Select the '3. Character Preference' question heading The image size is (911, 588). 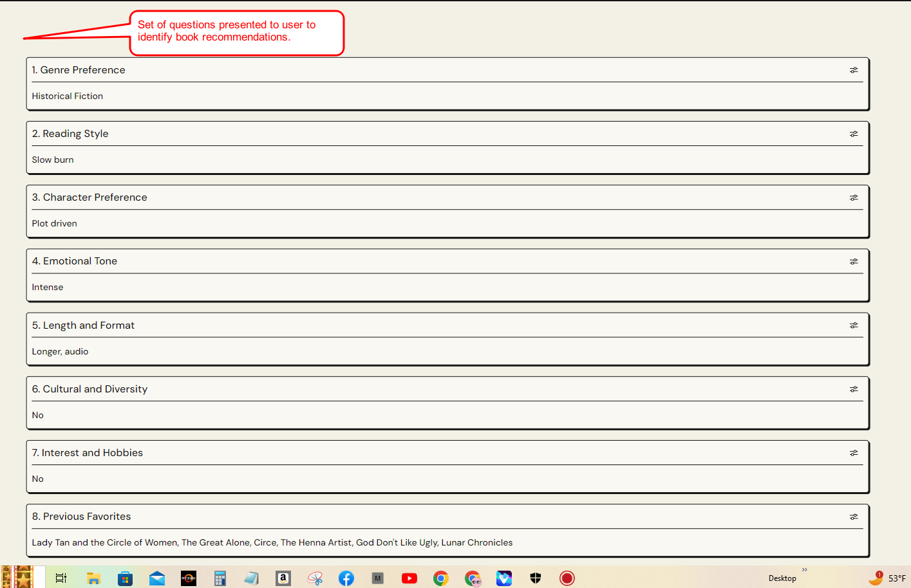pos(89,198)
